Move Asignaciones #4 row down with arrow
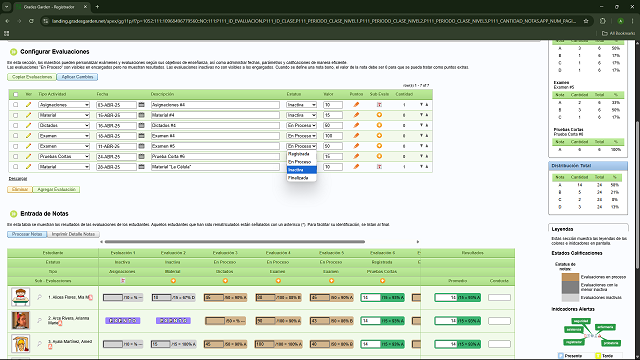The height and width of the screenshot is (360, 640). tap(421, 105)
